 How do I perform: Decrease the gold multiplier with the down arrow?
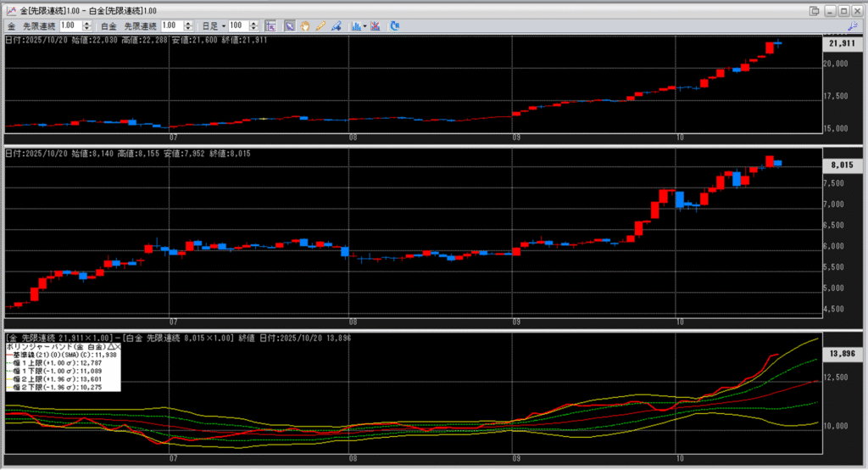[87, 28]
